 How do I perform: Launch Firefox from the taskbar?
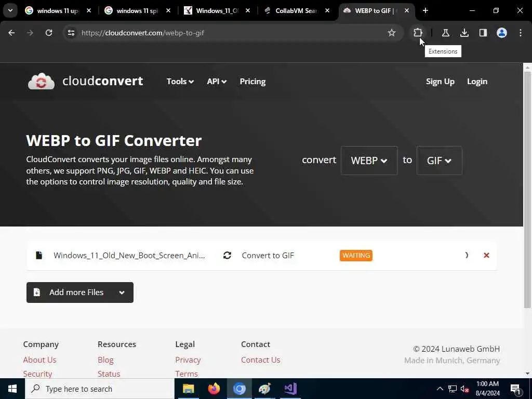(x=214, y=389)
